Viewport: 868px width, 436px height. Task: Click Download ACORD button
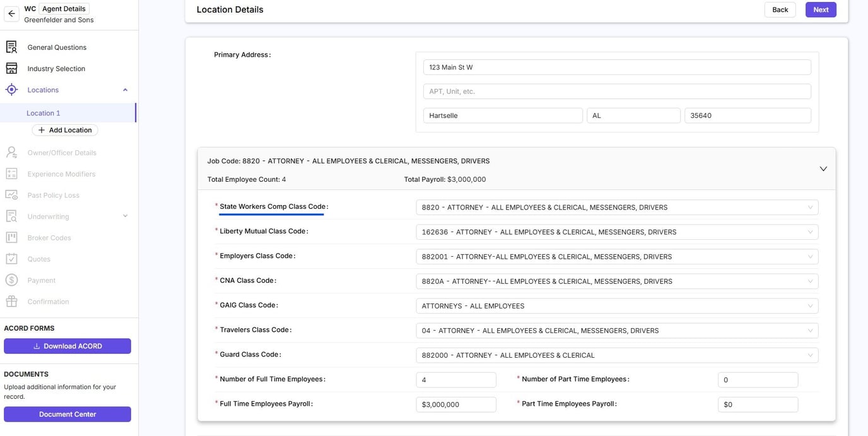67,346
